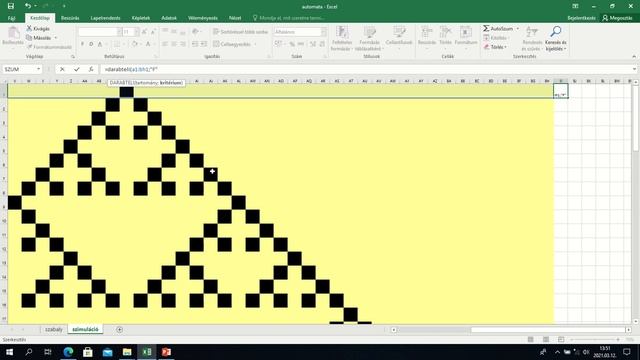The height and width of the screenshot is (360, 640).
Task: Open Cell Styles (Cellastílusok)
Action: coord(399,37)
